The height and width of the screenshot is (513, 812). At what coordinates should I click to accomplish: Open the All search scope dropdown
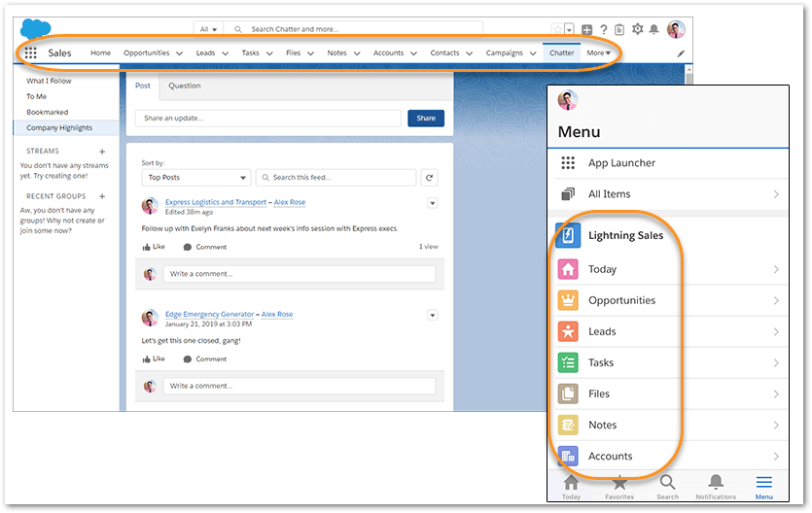tap(208, 29)
